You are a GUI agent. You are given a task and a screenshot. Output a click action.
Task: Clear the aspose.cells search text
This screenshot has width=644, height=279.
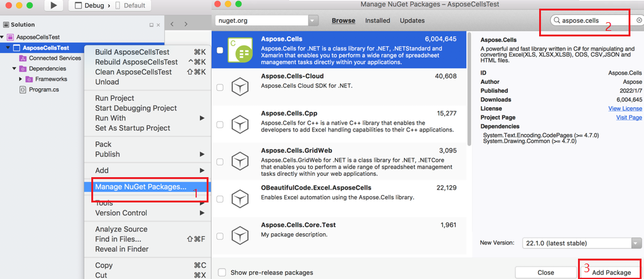coord(639,20)
